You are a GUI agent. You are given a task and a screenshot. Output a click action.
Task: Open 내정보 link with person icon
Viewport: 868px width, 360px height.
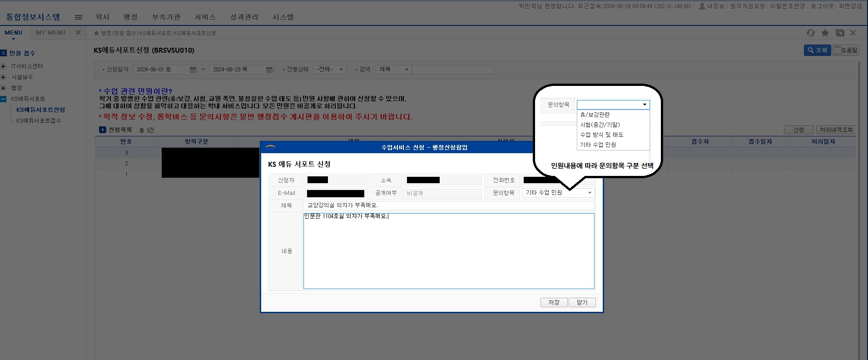(x=711, y=6)
